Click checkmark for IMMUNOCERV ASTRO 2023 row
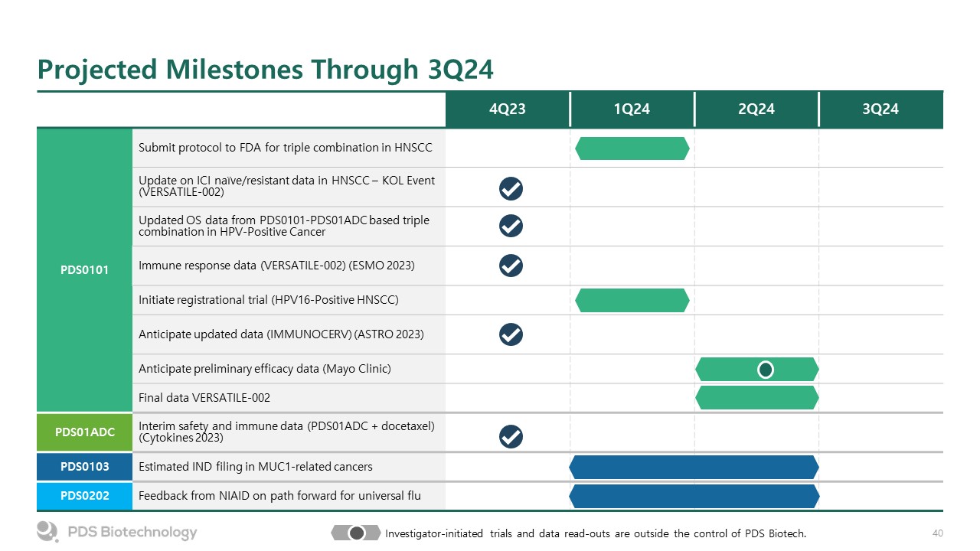The image size is (980, 551). point(511,334)
